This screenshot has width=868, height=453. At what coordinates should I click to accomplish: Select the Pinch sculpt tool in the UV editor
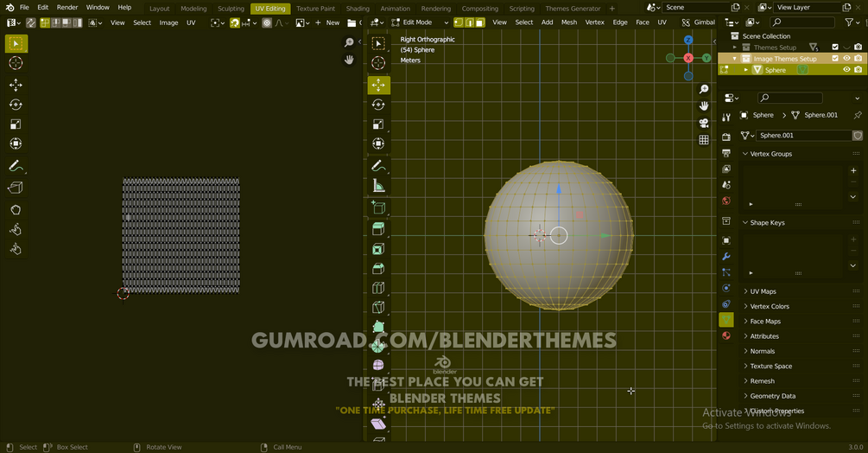coord(16,249)
